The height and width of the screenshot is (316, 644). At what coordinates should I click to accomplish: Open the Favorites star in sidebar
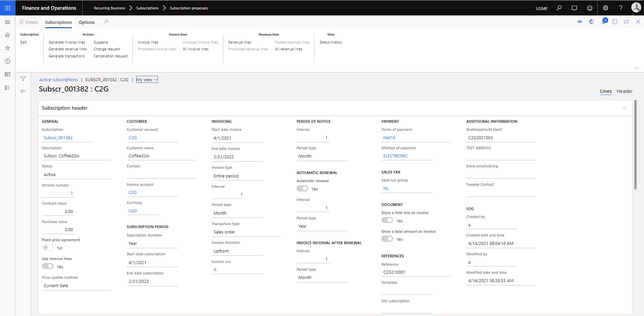pos(7,48)
